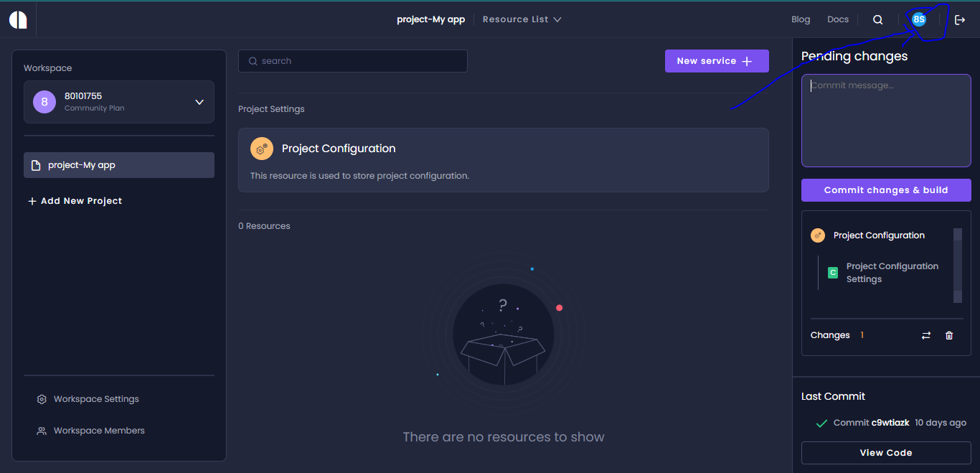Click the green C badge icon

[x=833, y=273]
